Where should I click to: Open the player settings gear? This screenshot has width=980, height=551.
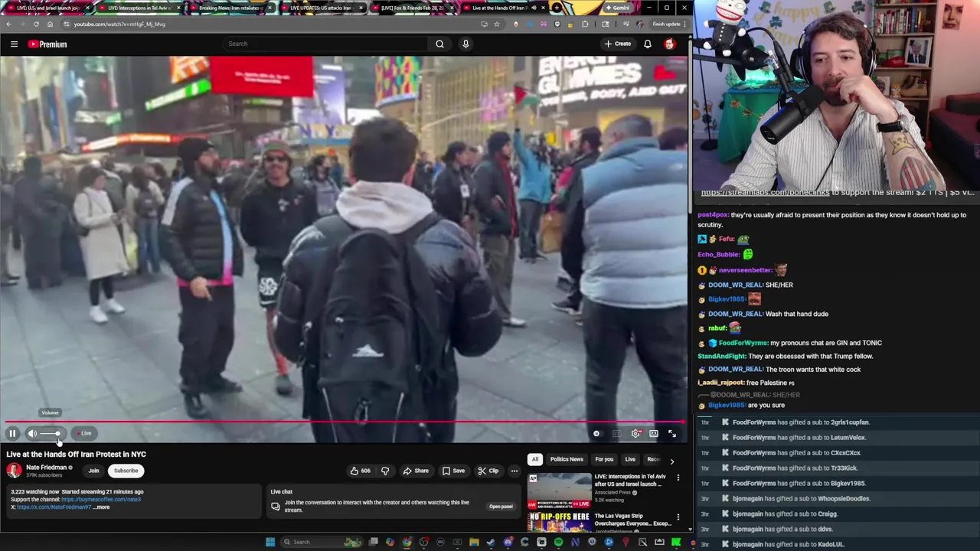coord(635,433)
